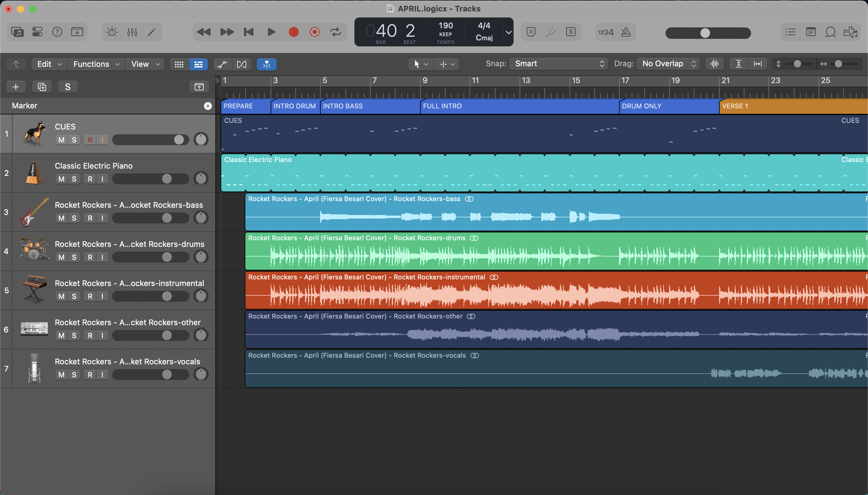This screenshot has width=868, height=495.
Task: Toggle the Catch Playhead button
Action: point(266,64)
